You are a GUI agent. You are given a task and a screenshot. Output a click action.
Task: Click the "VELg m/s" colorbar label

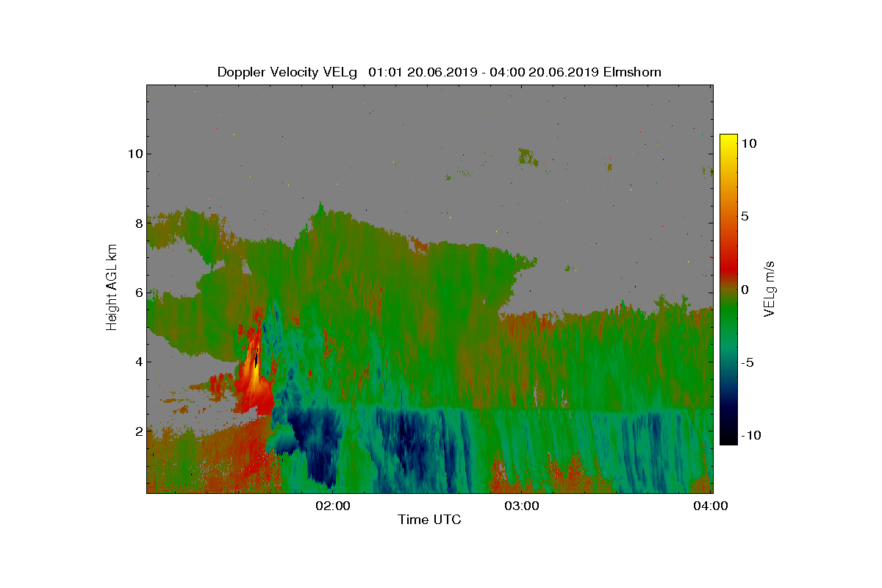tap(770, 288)
